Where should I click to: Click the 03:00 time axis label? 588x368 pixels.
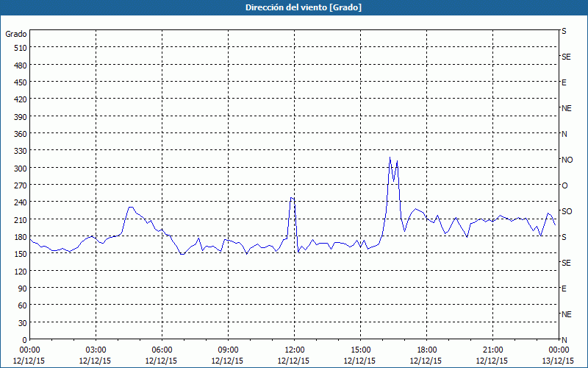pos(96,350)
